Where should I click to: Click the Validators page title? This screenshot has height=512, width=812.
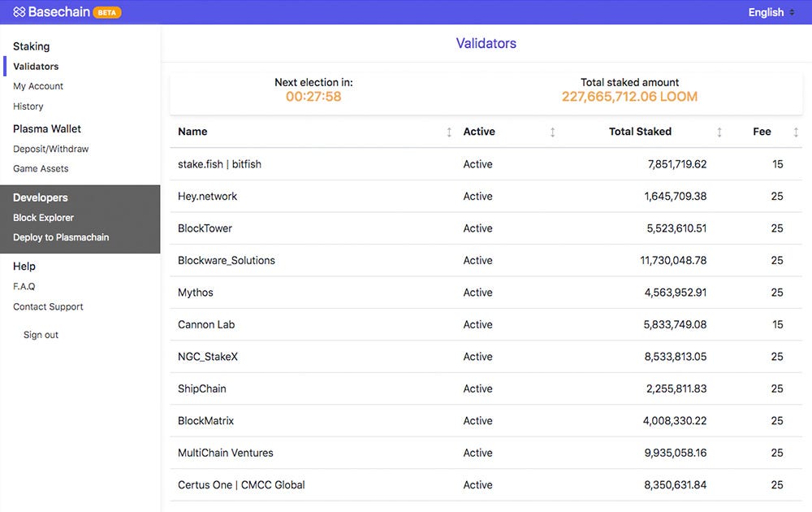pos(486,43)
